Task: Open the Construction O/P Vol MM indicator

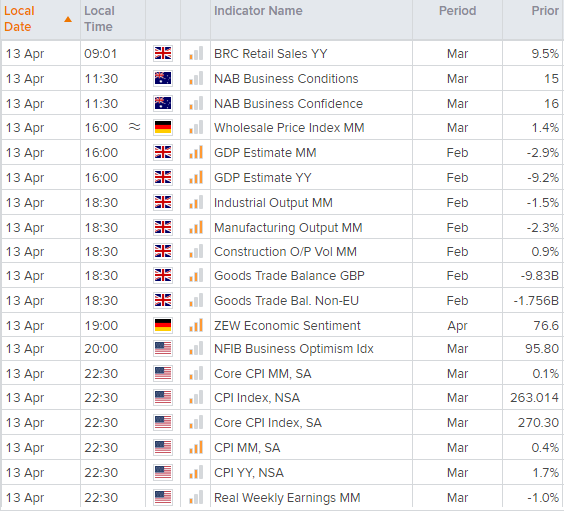Action: 285,252
